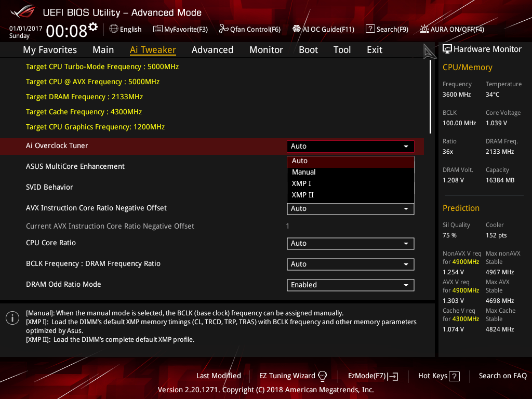Image resolution: width=532 pixels, height=399 pixels.
Task: Click Target CPU Turbo-Mode Frequency text
Action: tap(102, 66)
